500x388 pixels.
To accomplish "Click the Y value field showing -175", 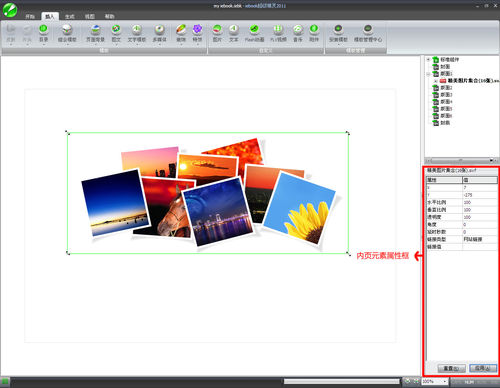I will [x=479, y=195].
